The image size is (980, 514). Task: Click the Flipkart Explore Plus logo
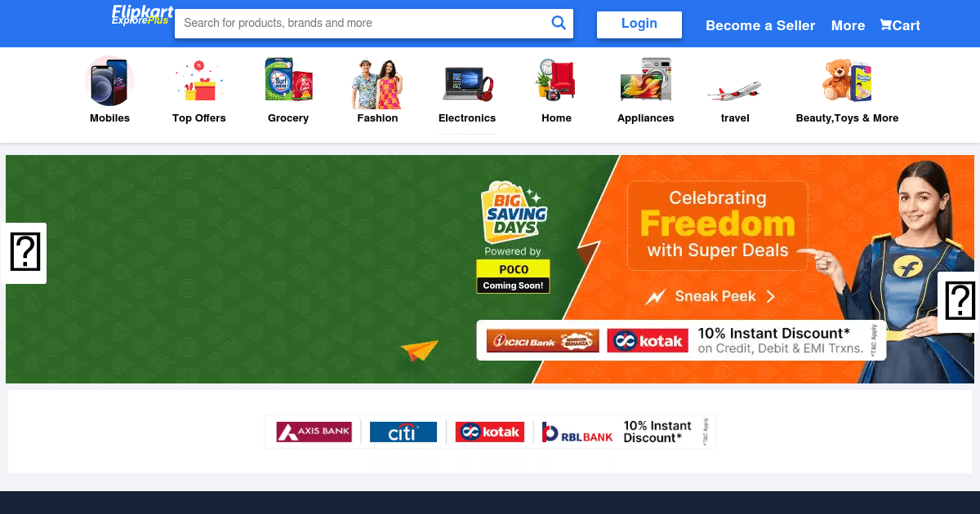(x=142, y=16)
